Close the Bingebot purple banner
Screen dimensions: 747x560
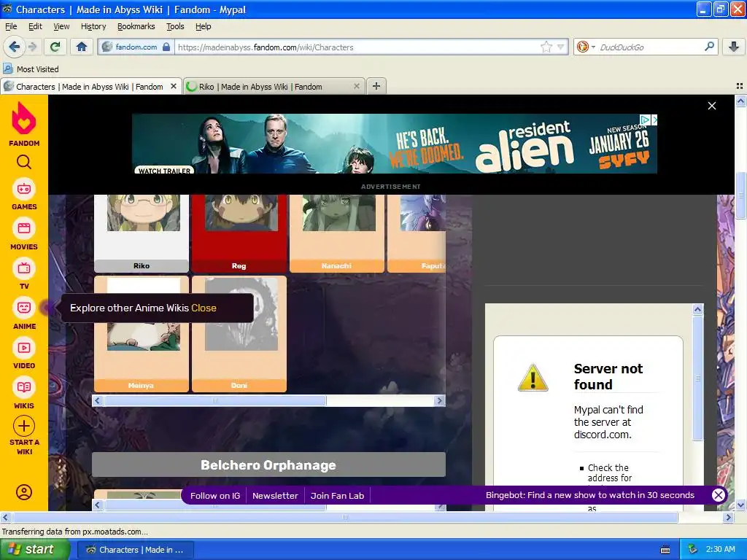tap(719, 495)
